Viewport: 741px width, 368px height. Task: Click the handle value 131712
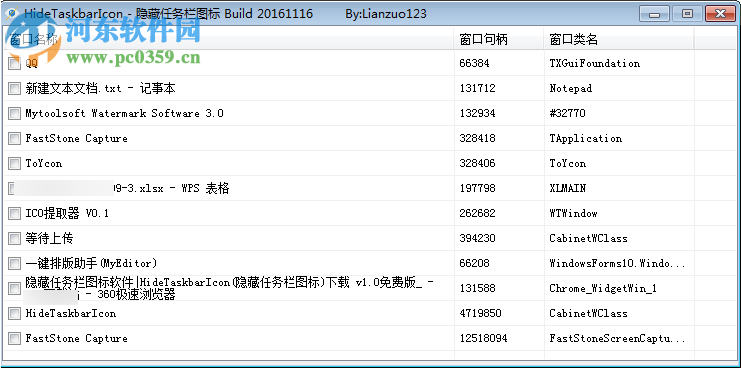point(477,88)
